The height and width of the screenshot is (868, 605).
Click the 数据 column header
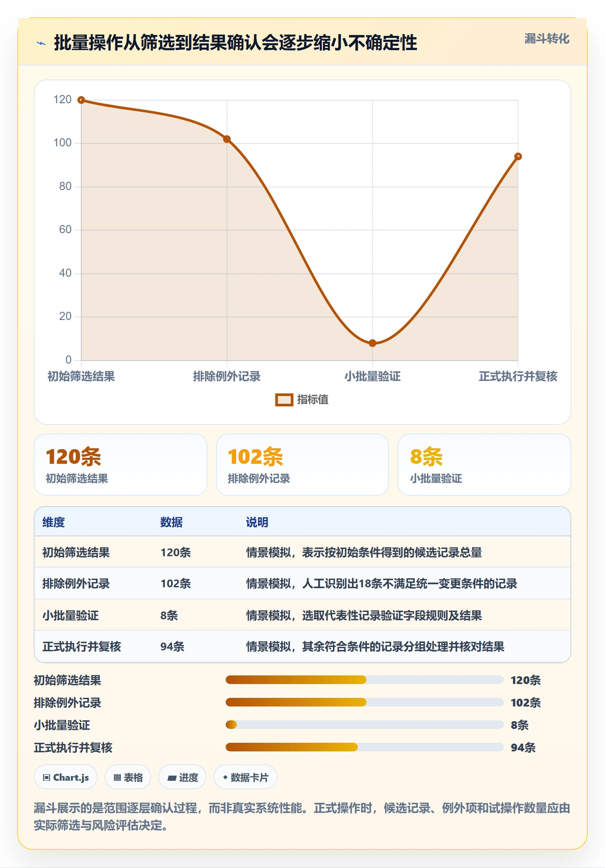point(172,522)
